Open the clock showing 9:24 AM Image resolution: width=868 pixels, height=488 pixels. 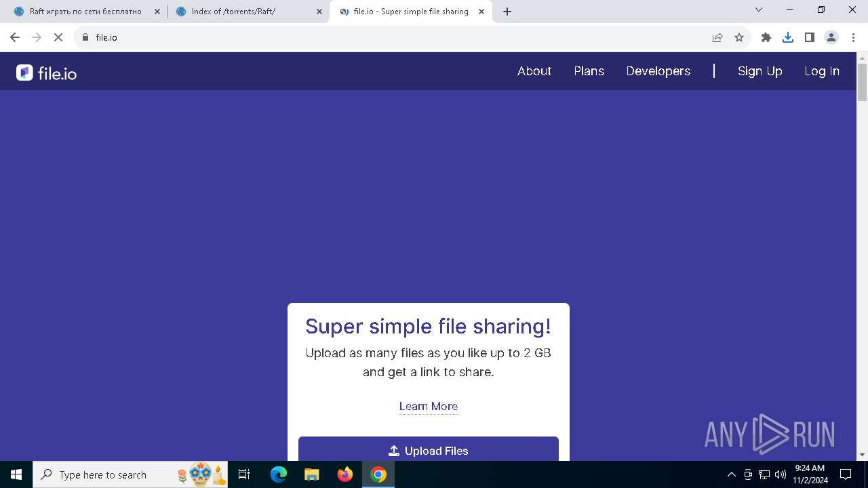[x=810, y=474]
